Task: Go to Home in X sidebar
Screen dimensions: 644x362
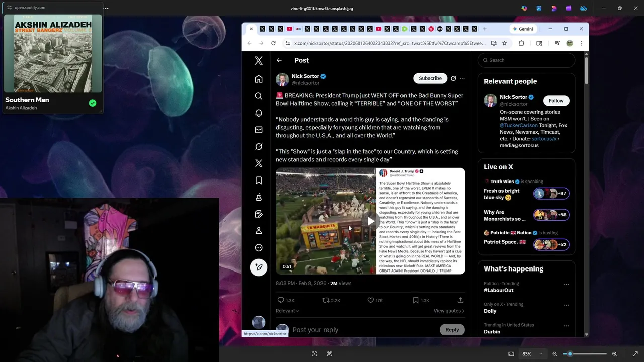Action: point(259,79)
